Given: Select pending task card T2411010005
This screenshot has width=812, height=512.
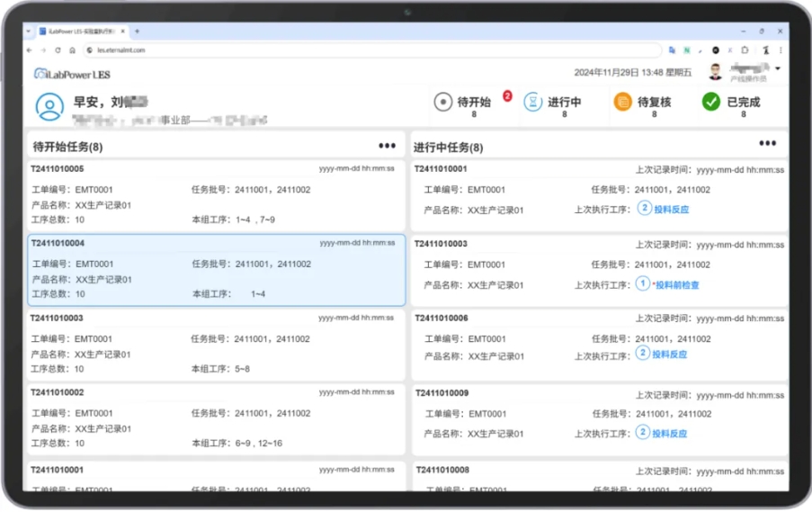Looking at the screenshot, I should (x=216, y=195).
